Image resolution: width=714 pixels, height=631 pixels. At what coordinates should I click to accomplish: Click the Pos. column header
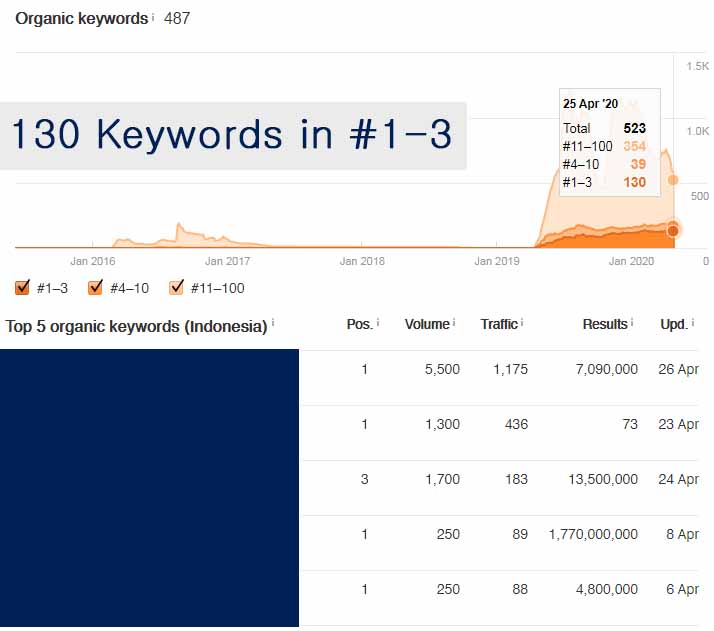(x=360, y=324)
